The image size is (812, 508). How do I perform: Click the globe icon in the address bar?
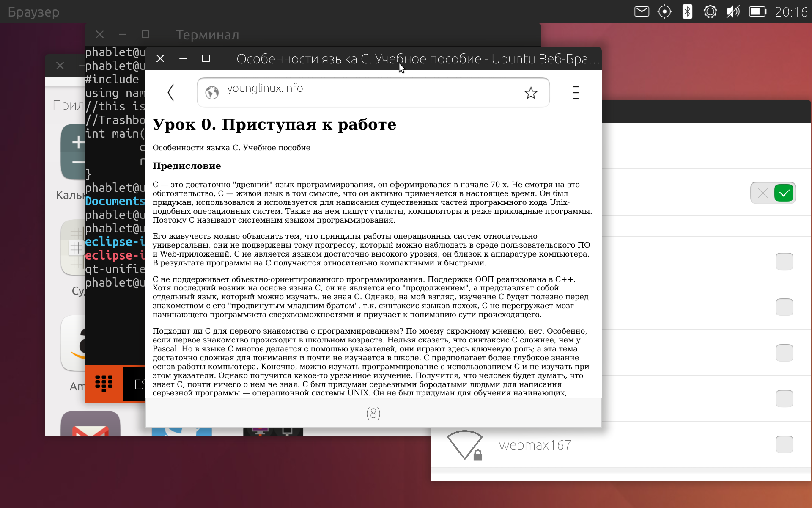212,92
